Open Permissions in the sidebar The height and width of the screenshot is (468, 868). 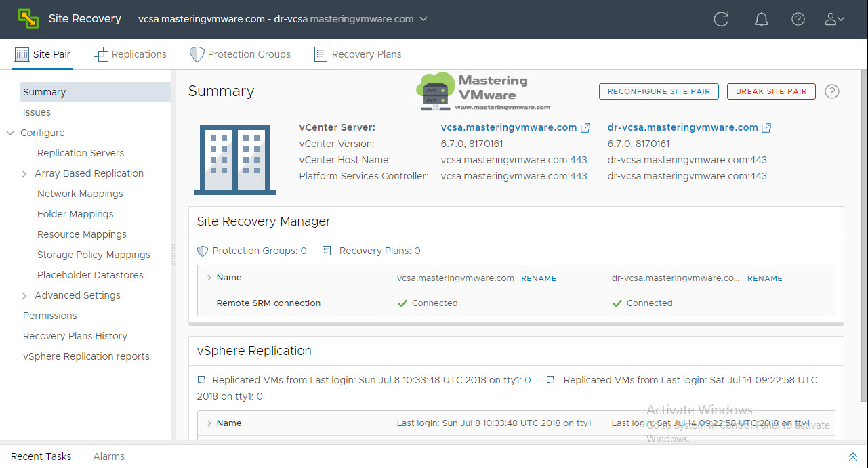click(50, 316)
